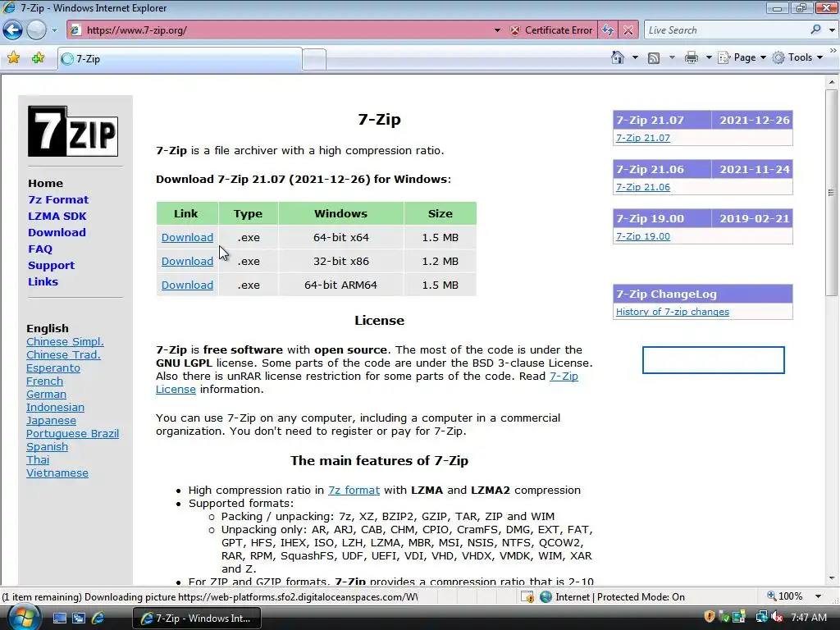Switch language to Indonesian

tap(55, 407)
